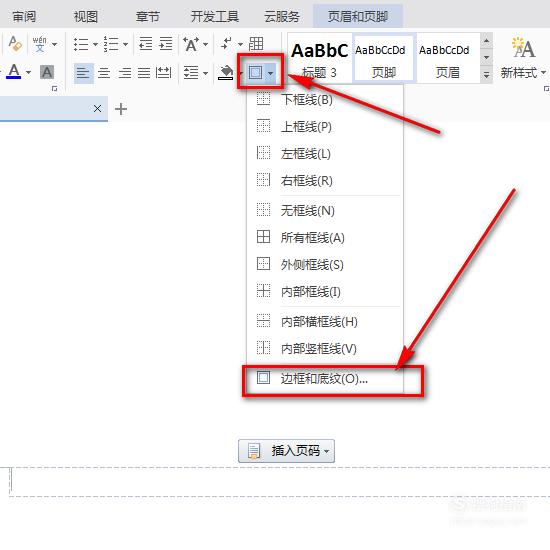Click the 插入页码 button
Screen dimensions: 550x550
tap(286, 451)
